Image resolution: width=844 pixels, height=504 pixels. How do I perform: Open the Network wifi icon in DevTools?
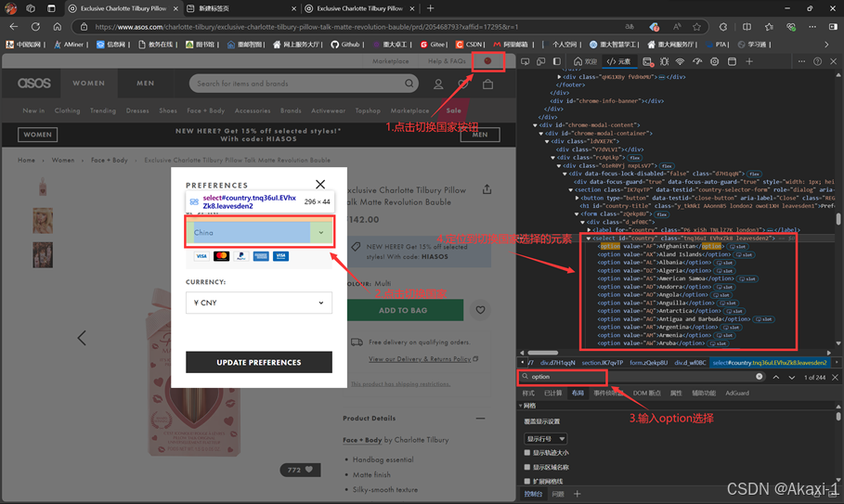[681, 61]
